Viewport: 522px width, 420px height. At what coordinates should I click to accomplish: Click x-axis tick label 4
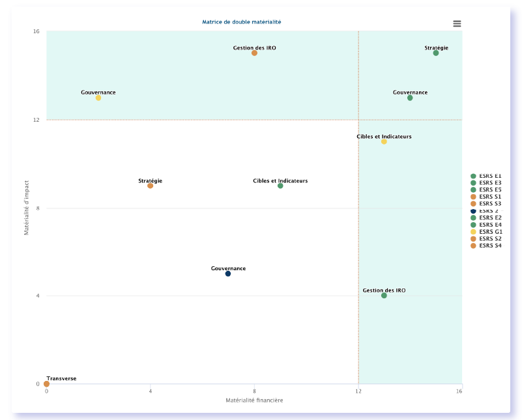[150, 391]
